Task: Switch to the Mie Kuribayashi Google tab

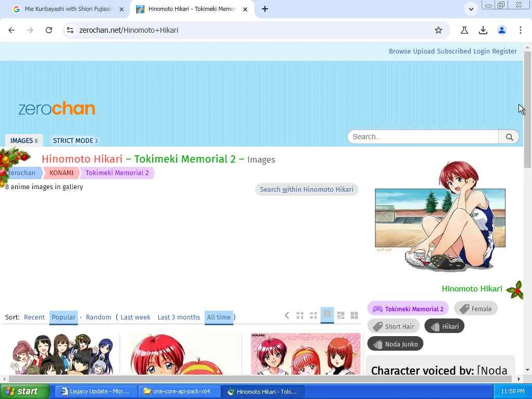Action: (67, 9)
